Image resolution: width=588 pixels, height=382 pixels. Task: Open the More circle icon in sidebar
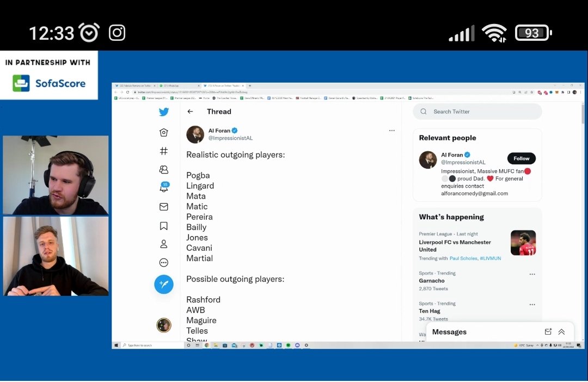[164, 262]
